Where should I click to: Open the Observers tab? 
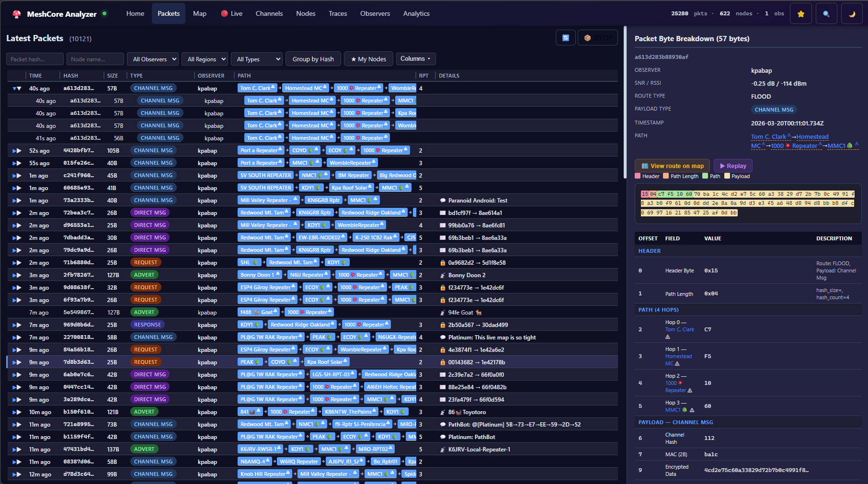tap(375, 13)
